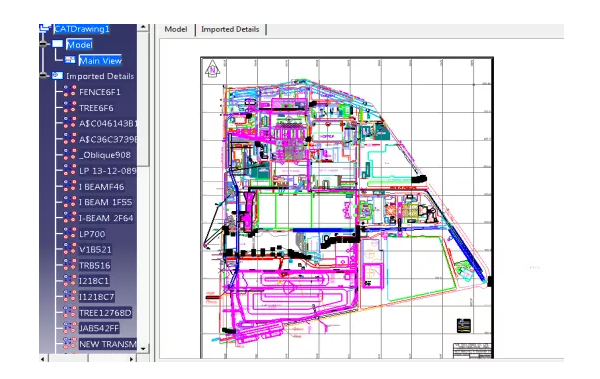This screenshot has width=600, height=379.
Task: Click the LP700 detail icon
Action: click(70, 234)
